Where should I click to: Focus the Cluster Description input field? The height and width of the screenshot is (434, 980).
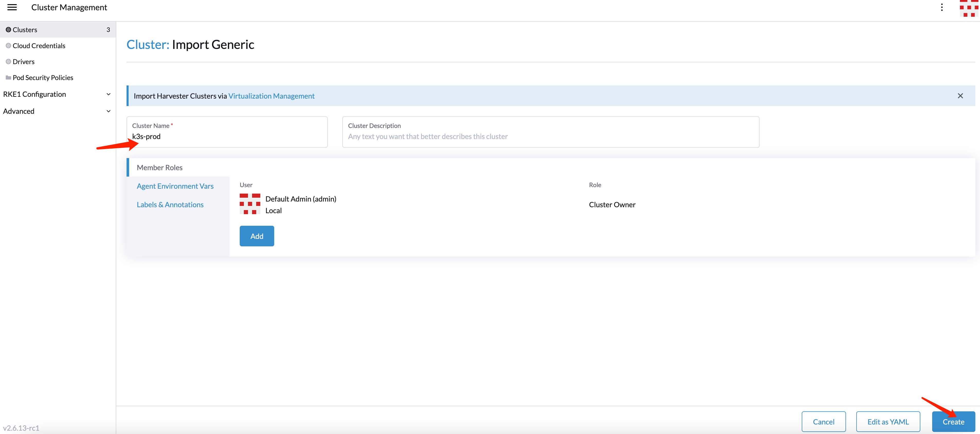click(x=550, y=132)
